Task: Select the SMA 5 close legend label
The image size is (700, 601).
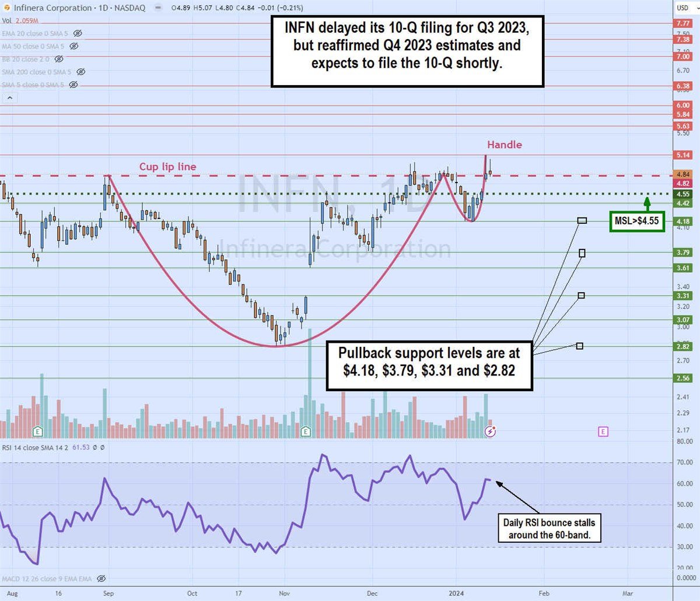Action: 33,85
